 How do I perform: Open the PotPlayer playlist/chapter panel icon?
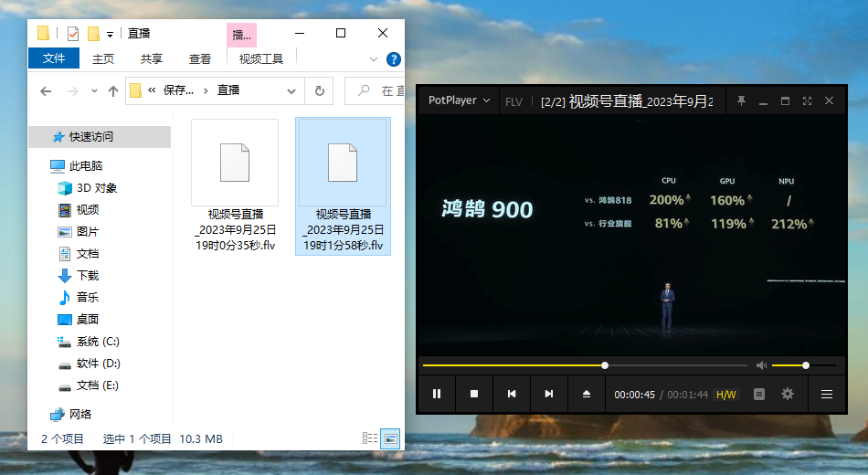tap(759, 395)
